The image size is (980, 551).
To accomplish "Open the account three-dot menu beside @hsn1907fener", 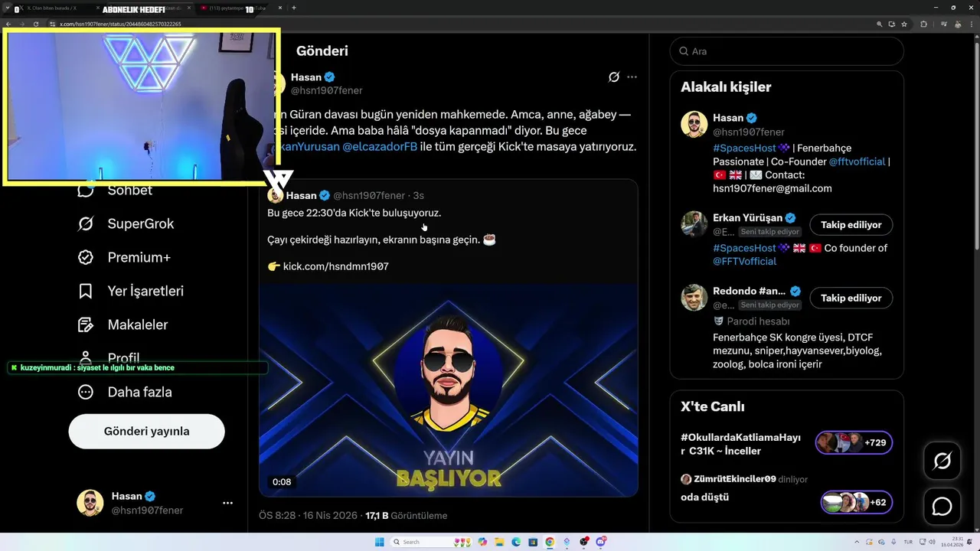I will coord(227,503).
